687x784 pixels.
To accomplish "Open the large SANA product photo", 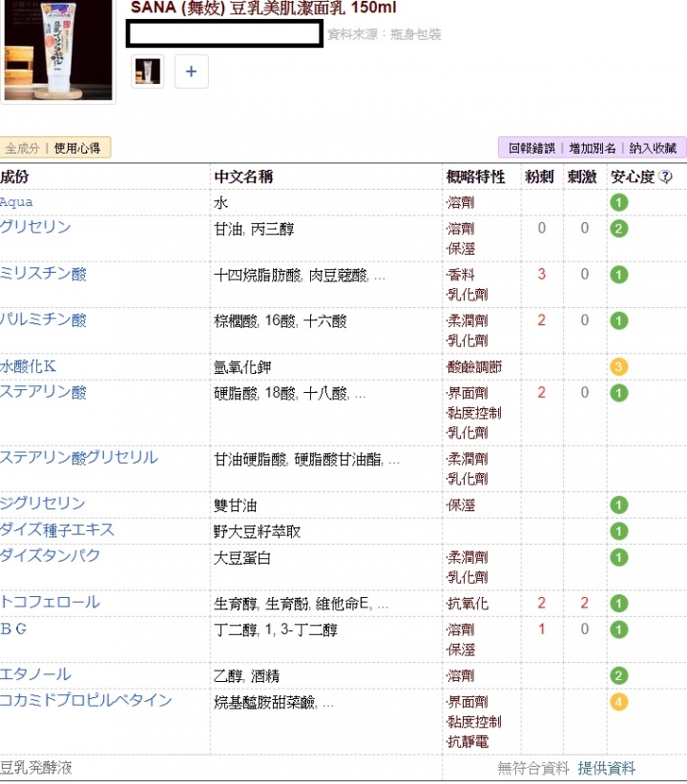I will pos(58,51).
